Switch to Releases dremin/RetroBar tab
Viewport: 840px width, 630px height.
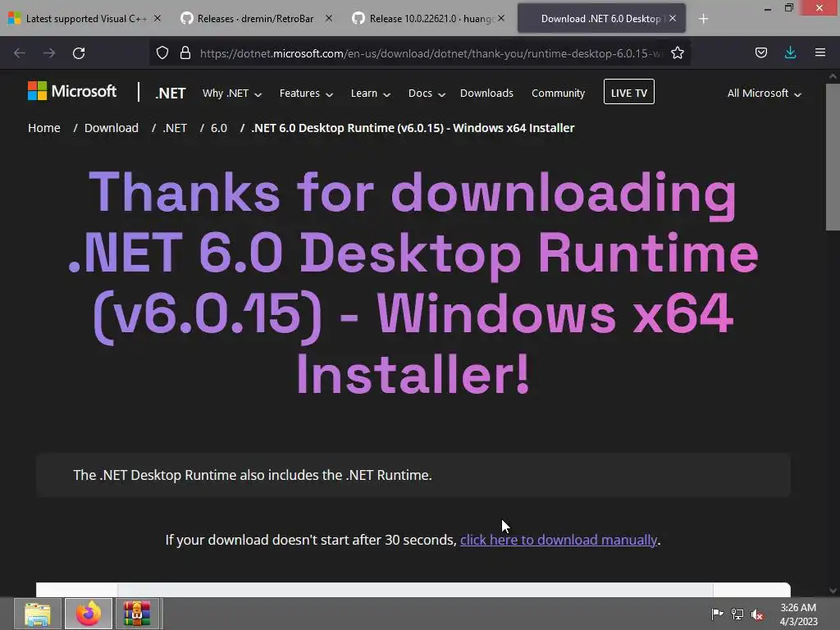pos(257,19)
